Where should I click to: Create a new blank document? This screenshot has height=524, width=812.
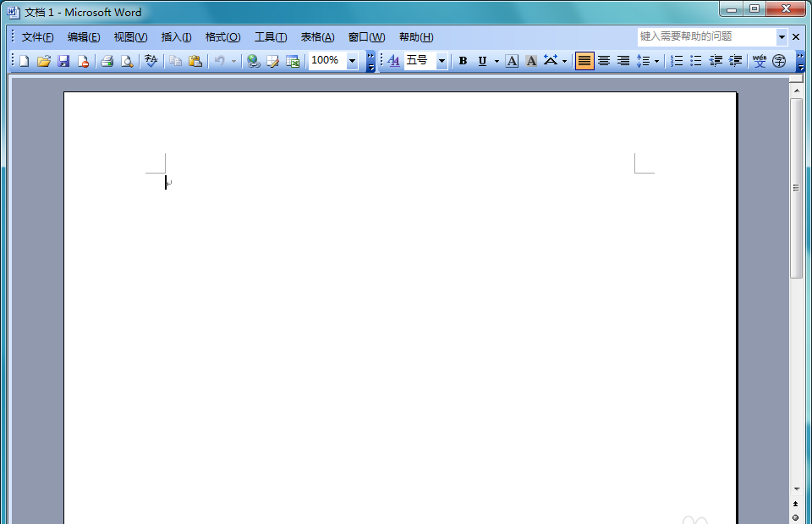[24, 61]
